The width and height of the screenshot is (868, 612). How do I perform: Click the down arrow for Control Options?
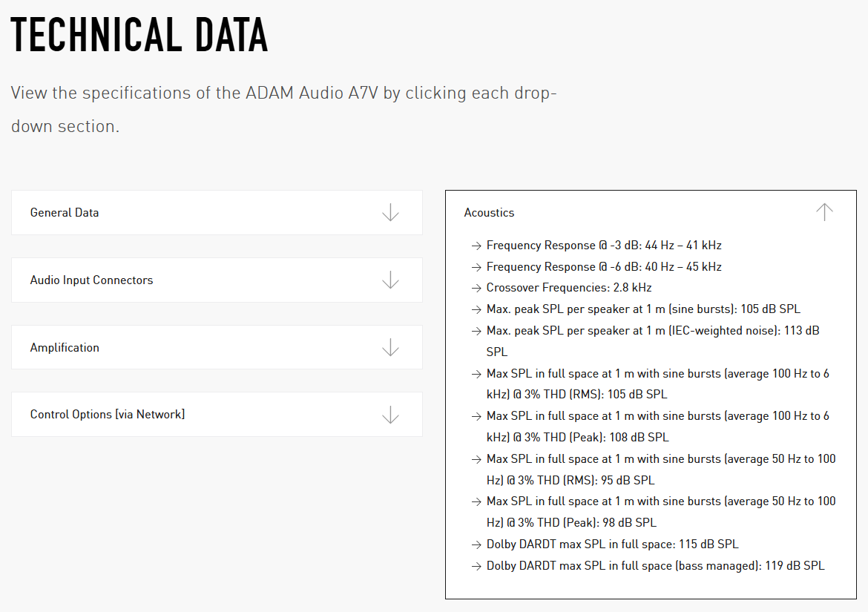click(x=390, y=415)
